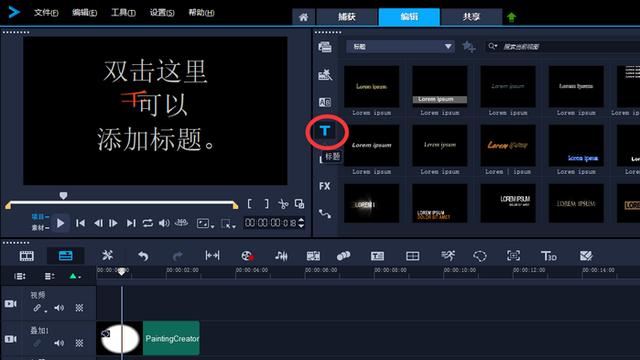Open the 文件(F) menu

[46, 13]
